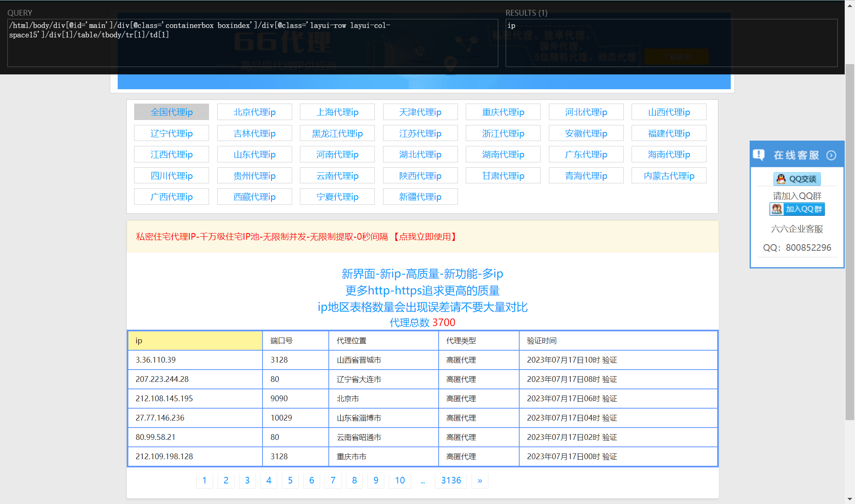Viewport: 855px width, 504px height.
Task: Go to page 3 of the proxy list
Action: point(247,480)
